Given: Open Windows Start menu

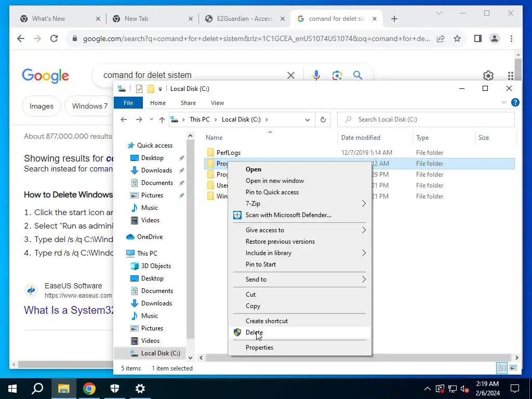Looking at the screenshot, I should [12, 389].
